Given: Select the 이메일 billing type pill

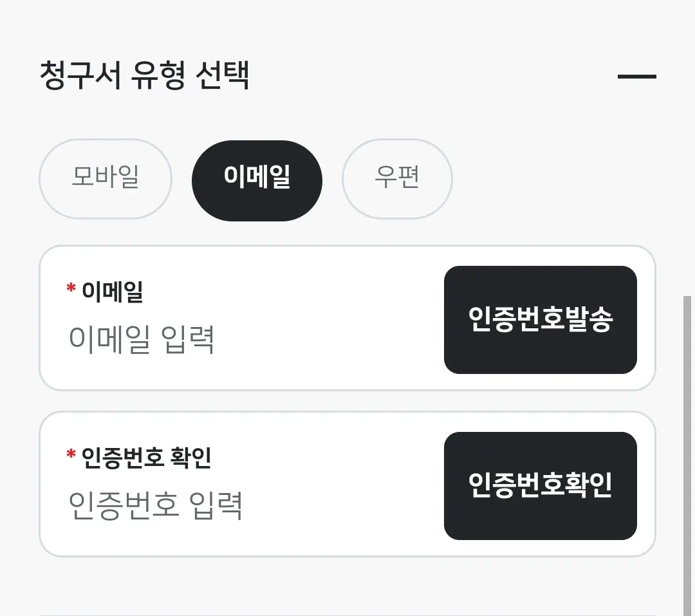Looking at the screenshot, I should (257, 180).
